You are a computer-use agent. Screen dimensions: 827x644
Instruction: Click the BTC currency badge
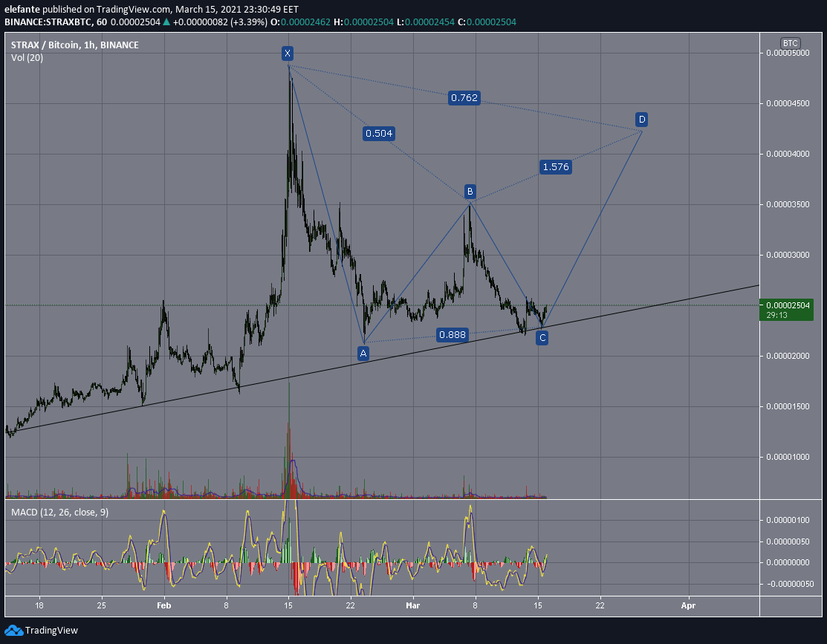(x=790, y=43)
